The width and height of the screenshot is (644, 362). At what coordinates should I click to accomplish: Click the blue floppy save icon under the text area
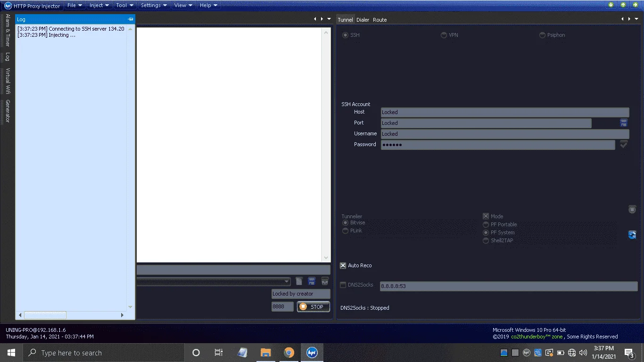coord(312,281)
